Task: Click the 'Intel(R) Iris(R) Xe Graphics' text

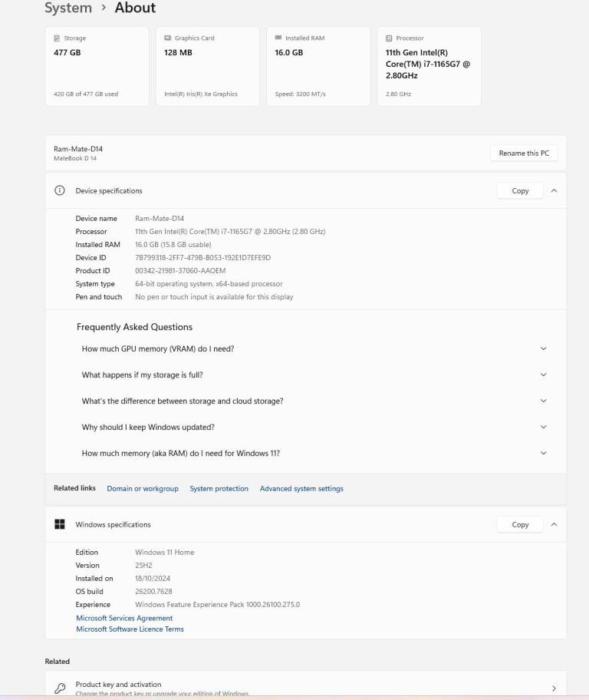Action: click(201, 94)
